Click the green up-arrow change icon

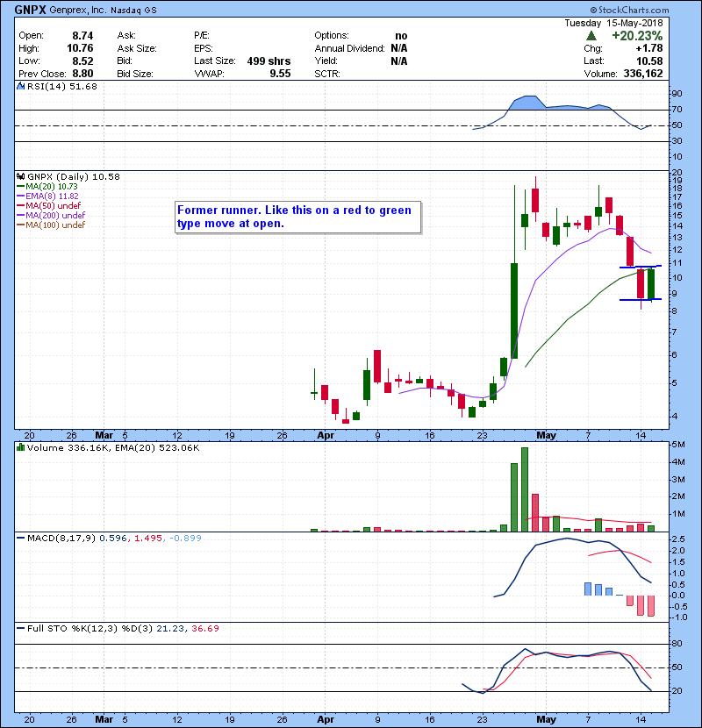[591, 36]
